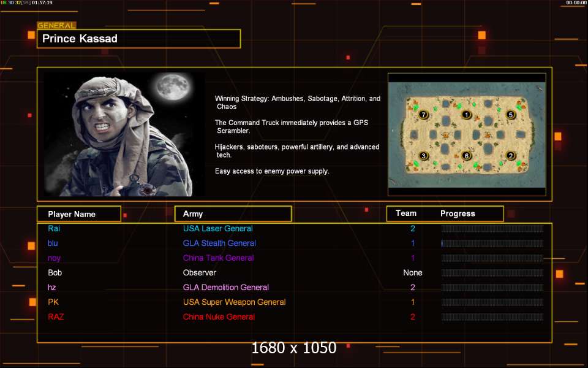Click the USA Laser General army entry
The width and height of the screenshot is (588, 368).
point(218,228)
